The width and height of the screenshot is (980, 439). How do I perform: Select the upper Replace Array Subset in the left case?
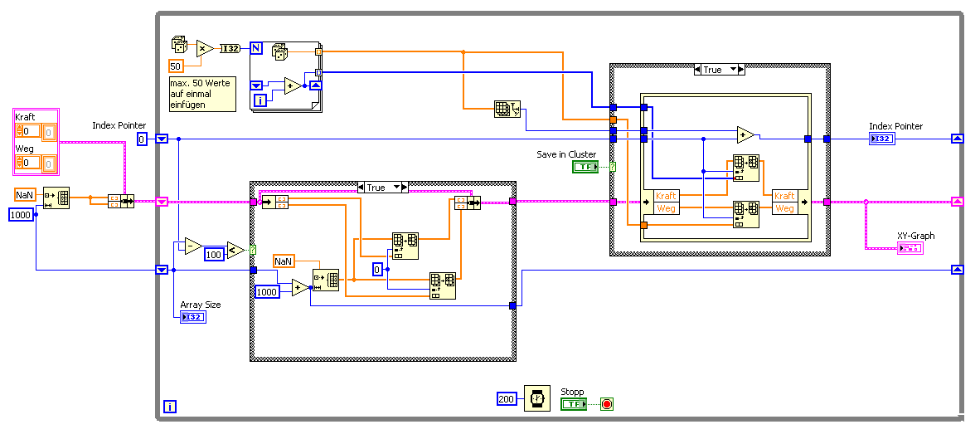coord(405,246)
